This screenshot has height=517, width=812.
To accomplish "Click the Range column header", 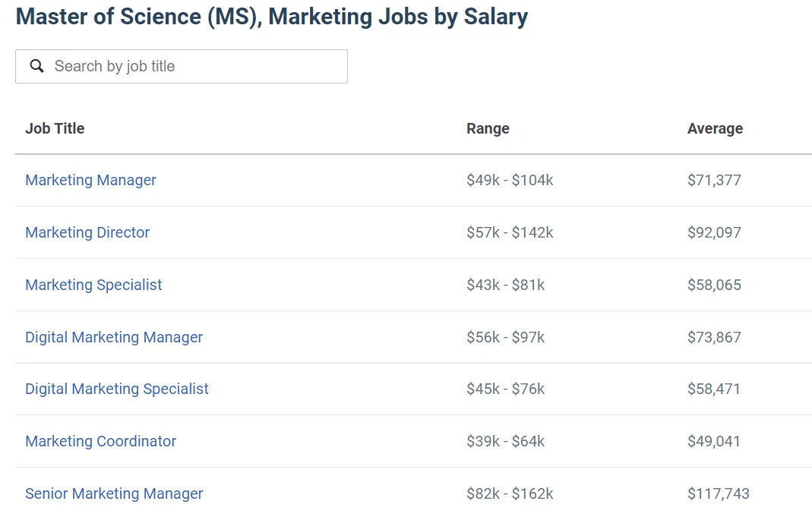I will [x=488, y=128].
